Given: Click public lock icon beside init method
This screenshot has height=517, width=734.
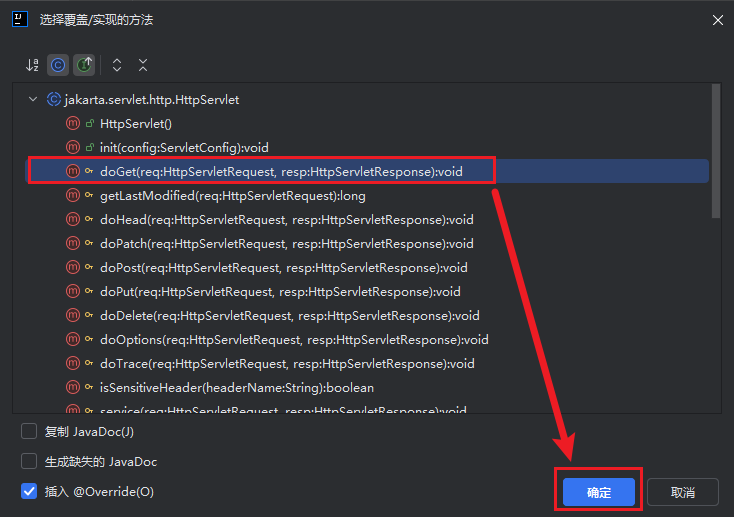Looking at the screenshot, I should pos(89,148).
